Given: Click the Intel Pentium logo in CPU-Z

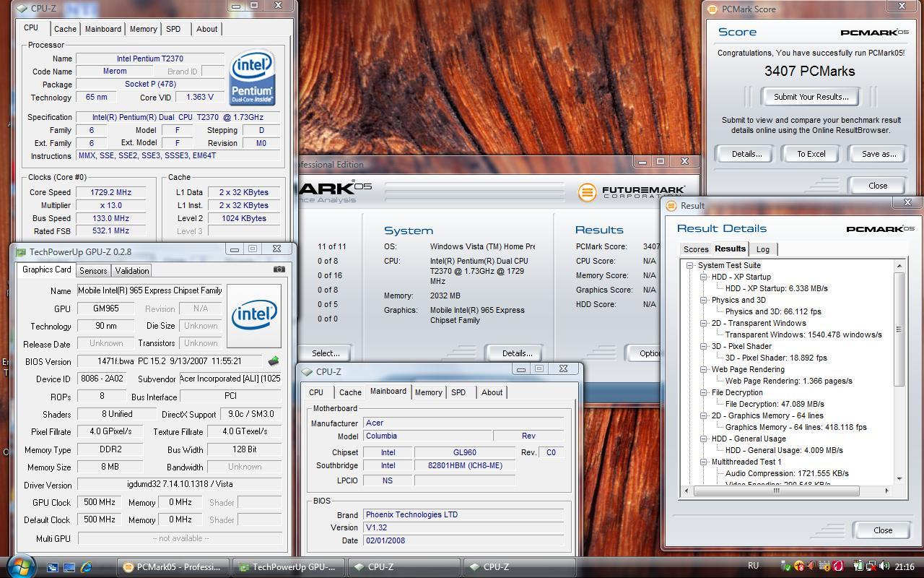Looking at the screenshot, I should [252, 77].
